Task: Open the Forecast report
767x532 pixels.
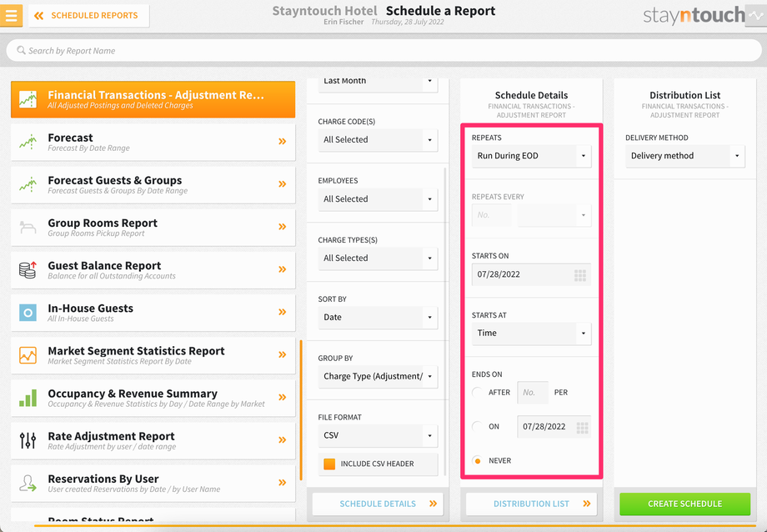Action: pyautogui.click(x=153, y=142)
